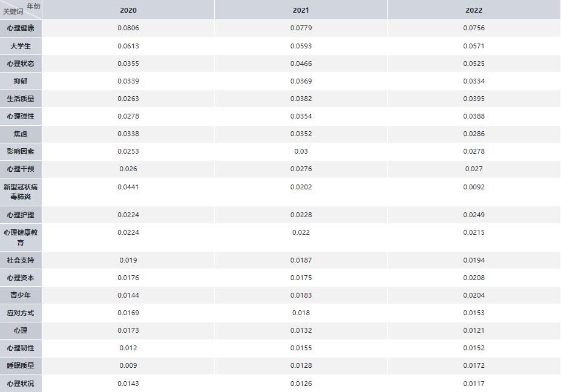This screenshot has height=392, width=561.
Task: Click the 焦虑 keyword label
Action: pos(21,134)
